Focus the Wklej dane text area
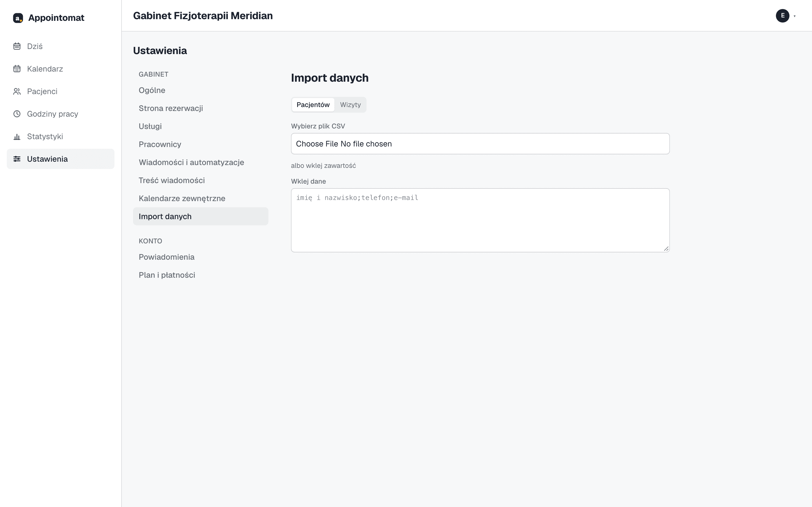This screenshot has height=507, width=812. 480,220
